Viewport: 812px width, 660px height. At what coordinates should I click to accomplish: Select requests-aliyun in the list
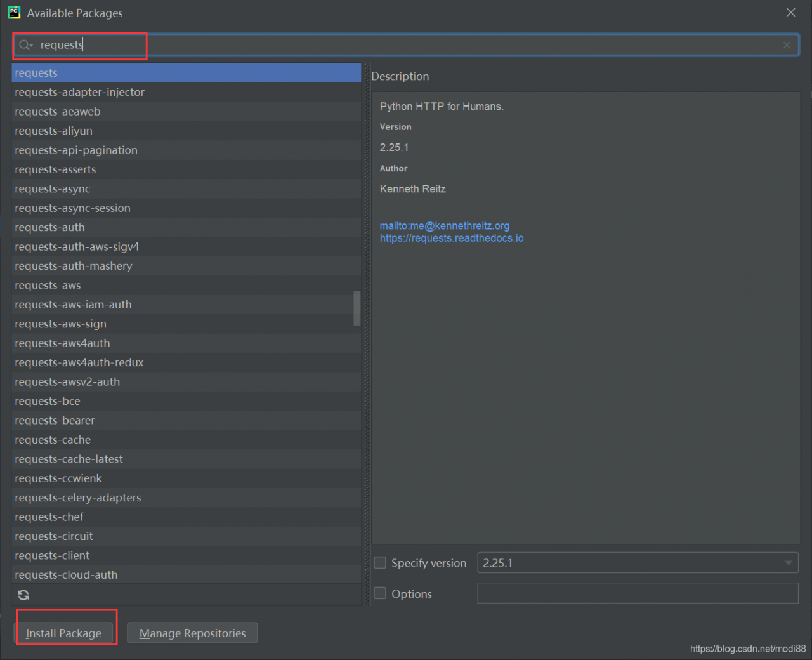click(187, 131)
